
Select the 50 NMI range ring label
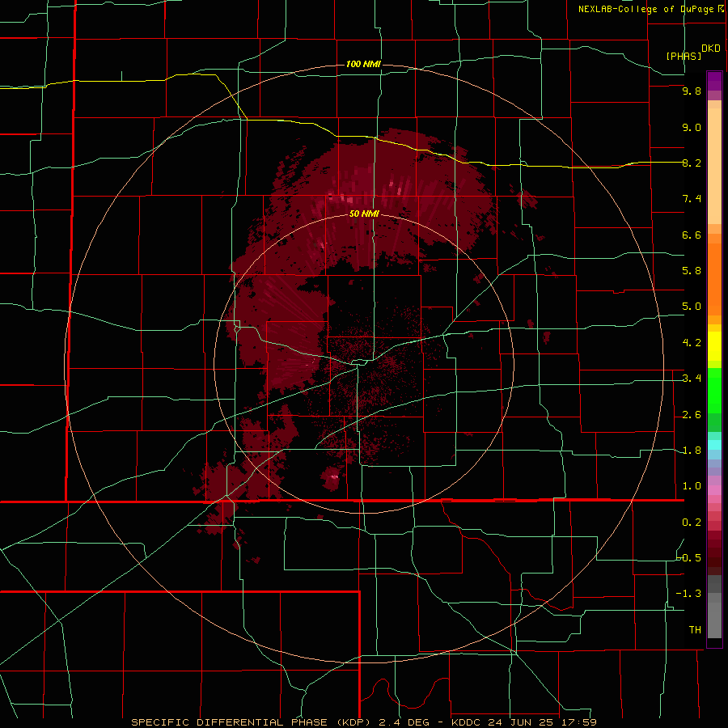[364, 214]
